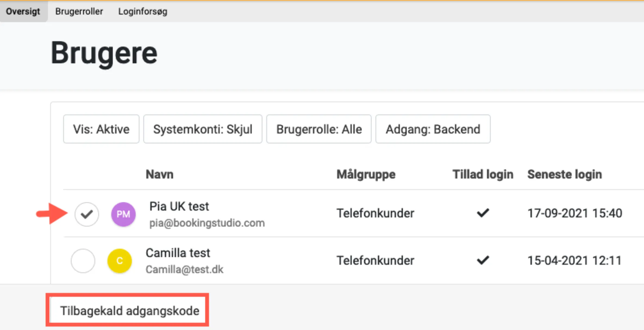Open the Adgang: Backend filter
The image size is (644, 330).
(433, 129)
